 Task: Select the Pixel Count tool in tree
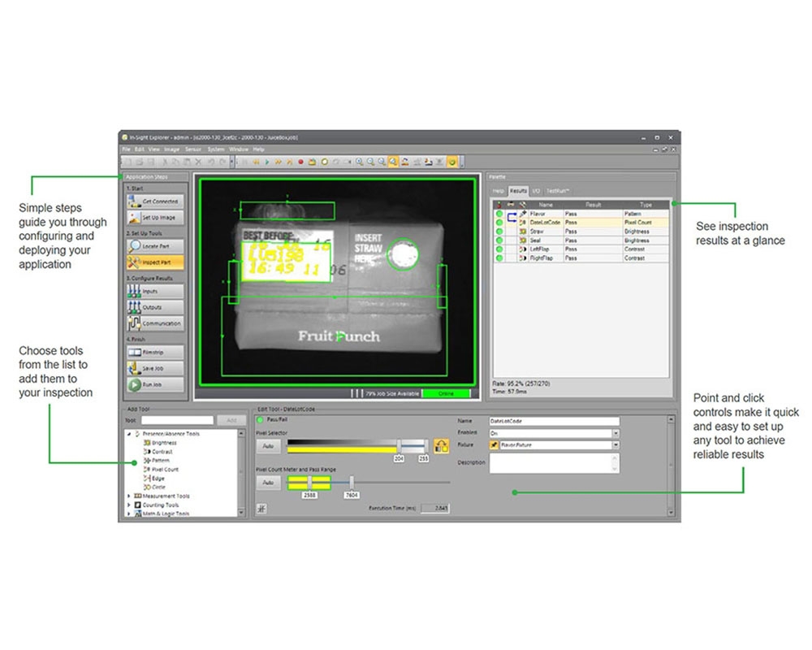click(x=166, y=470)
